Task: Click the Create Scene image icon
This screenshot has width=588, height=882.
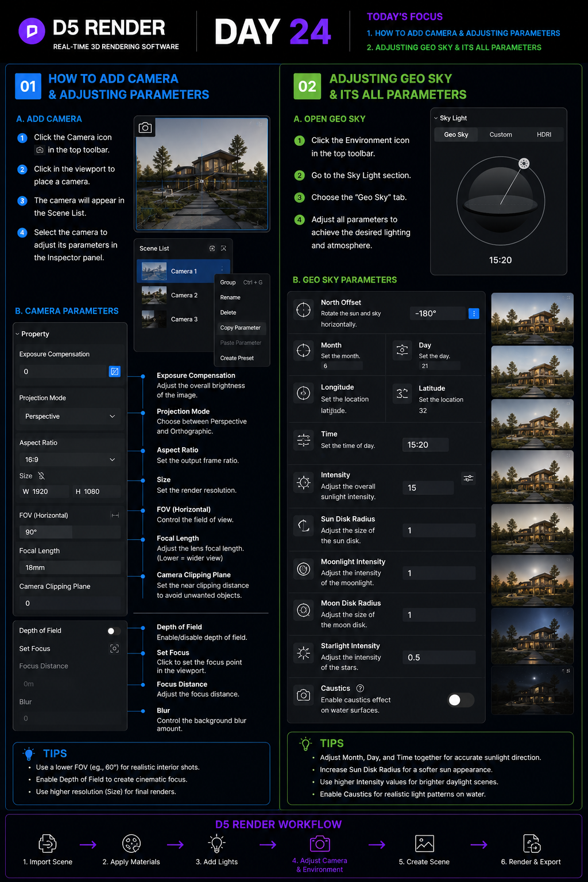Action: (424, 844)
